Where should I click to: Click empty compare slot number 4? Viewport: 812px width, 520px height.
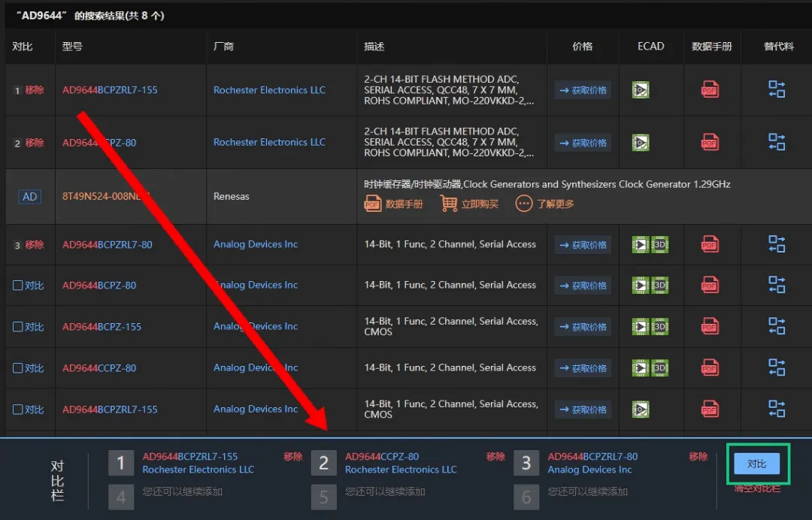[121, 497]
